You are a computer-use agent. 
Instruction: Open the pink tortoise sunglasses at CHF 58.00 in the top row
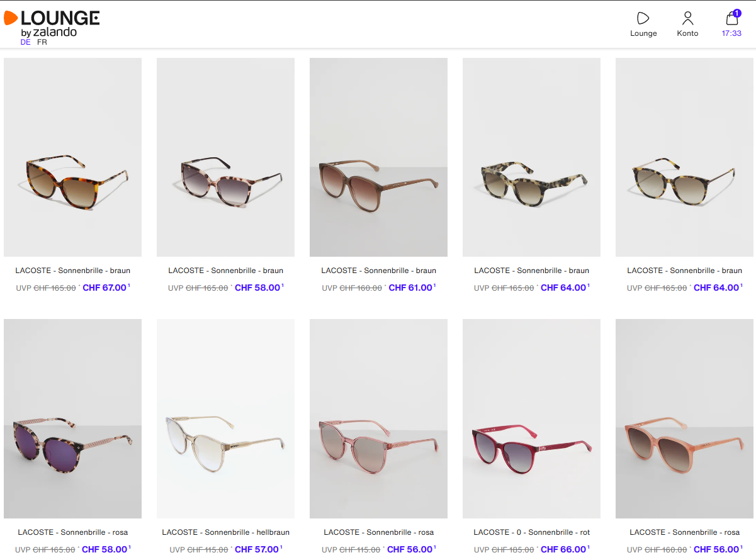225,157
